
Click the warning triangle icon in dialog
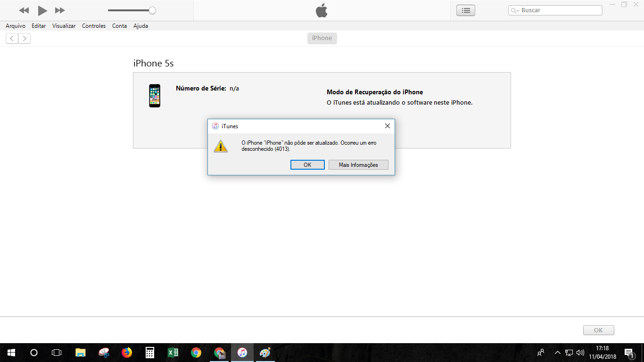pos(220,146)
